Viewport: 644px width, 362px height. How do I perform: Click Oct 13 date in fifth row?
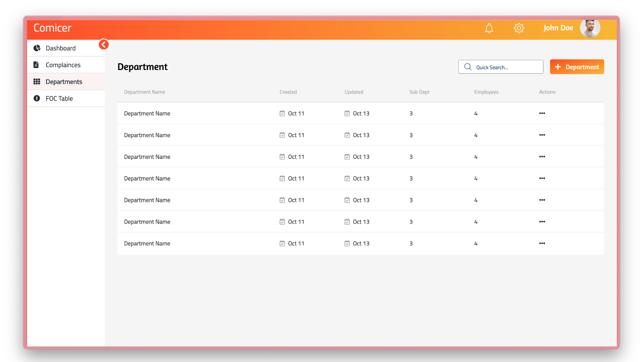coord(361,200)
